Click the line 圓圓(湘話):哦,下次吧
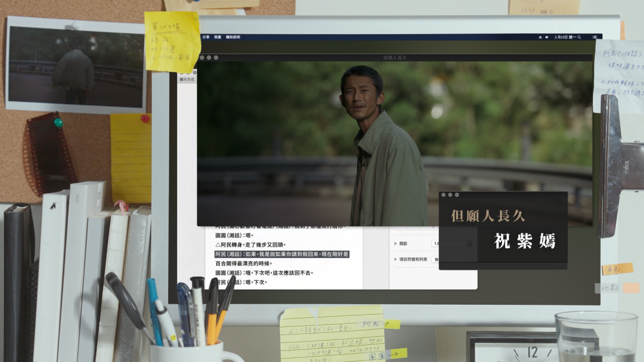The height and width of the screenshot is (362, 644). point(264,273)
